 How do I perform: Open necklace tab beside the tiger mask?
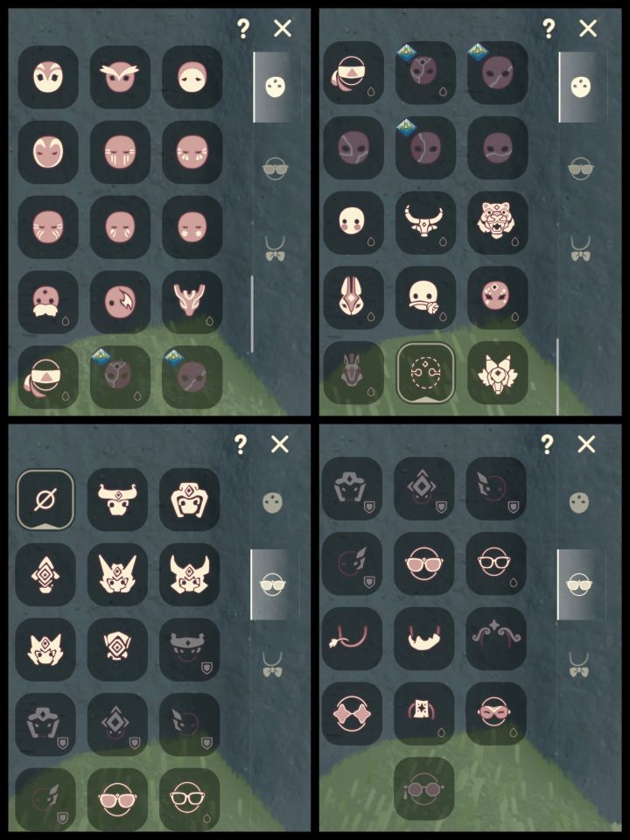580,249
